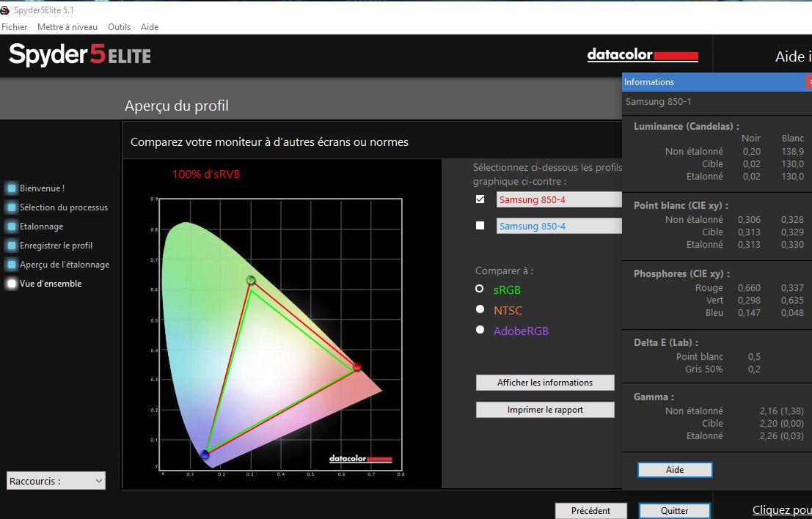The image size is (812, 519).
Task: Open the blue Samsung 850-4 profile selector
Action: tap(559, 226)
